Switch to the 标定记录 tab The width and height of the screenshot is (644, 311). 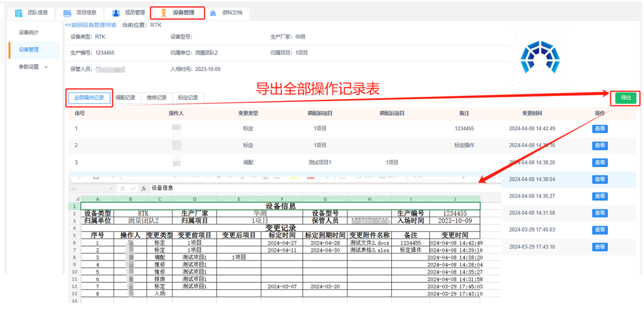[188, 98]
